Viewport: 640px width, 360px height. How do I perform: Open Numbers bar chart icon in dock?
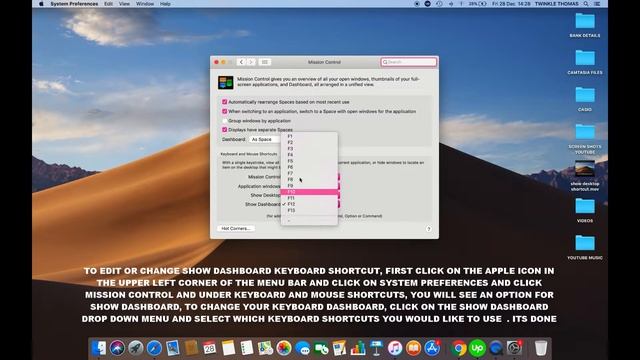(x=358, y=348)
